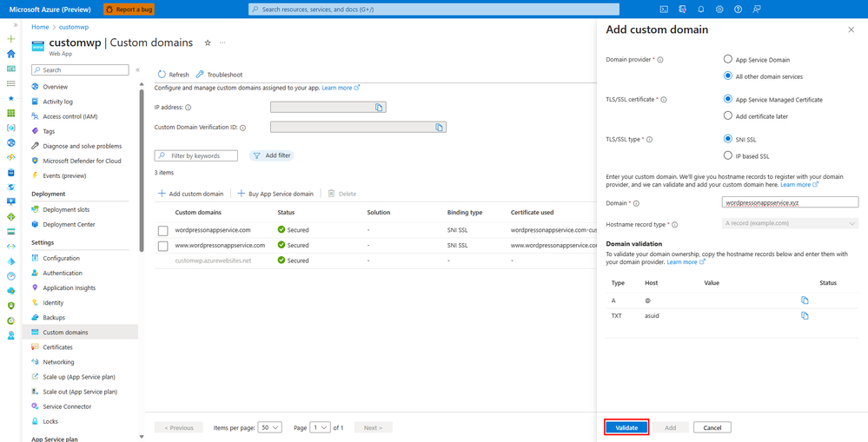Click Buy App Service domain command
Image resolution: width=868 pixels, height=442 pixels.
[275, 194]
